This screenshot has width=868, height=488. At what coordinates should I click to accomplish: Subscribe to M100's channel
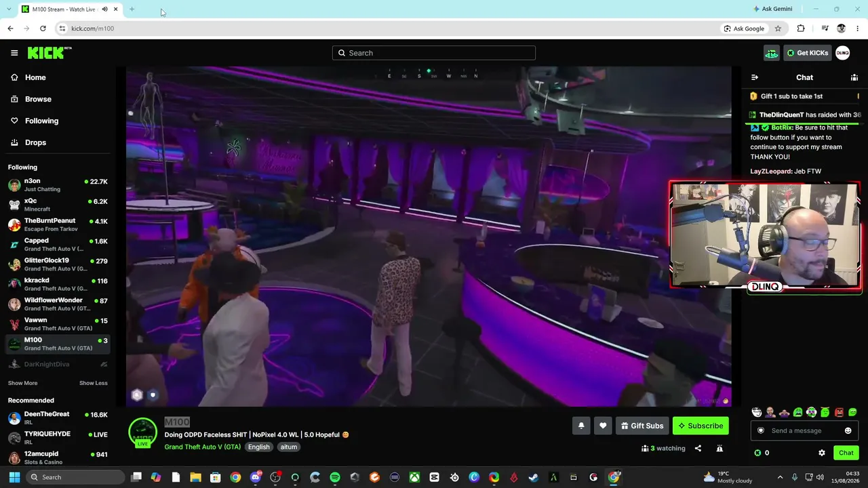tap(701, 426)
